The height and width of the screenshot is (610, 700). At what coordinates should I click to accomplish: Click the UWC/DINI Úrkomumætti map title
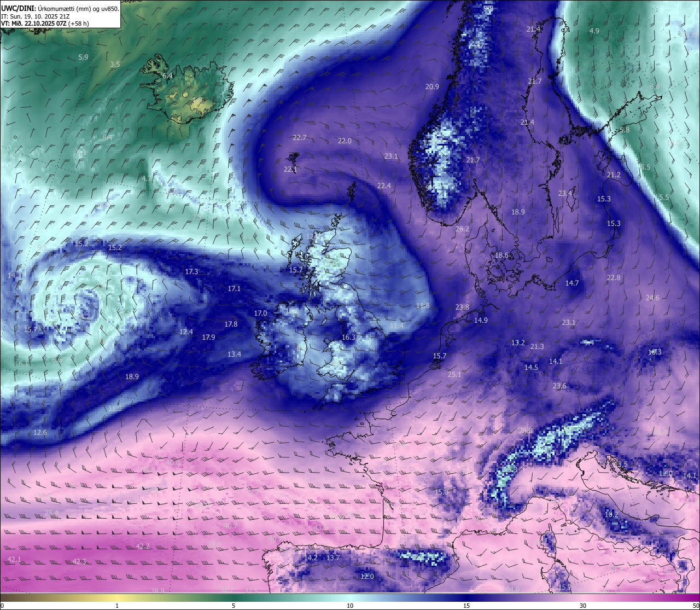pyautogui.click(x=60, y=9)
